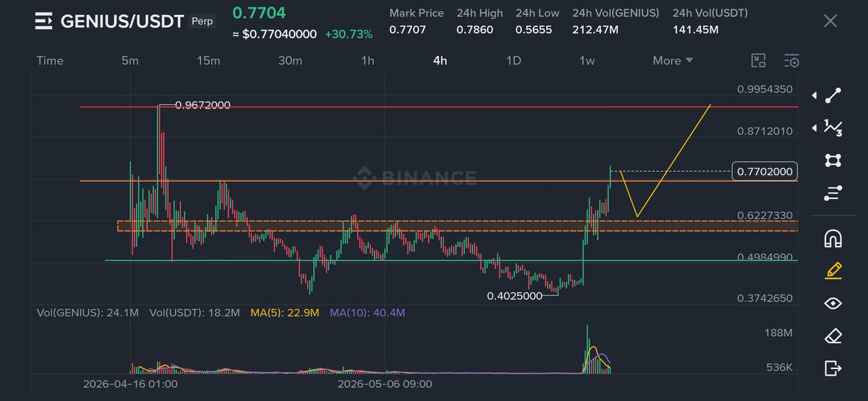
Task: Open the horizontal lines settings tool
Action: (833, 193)
